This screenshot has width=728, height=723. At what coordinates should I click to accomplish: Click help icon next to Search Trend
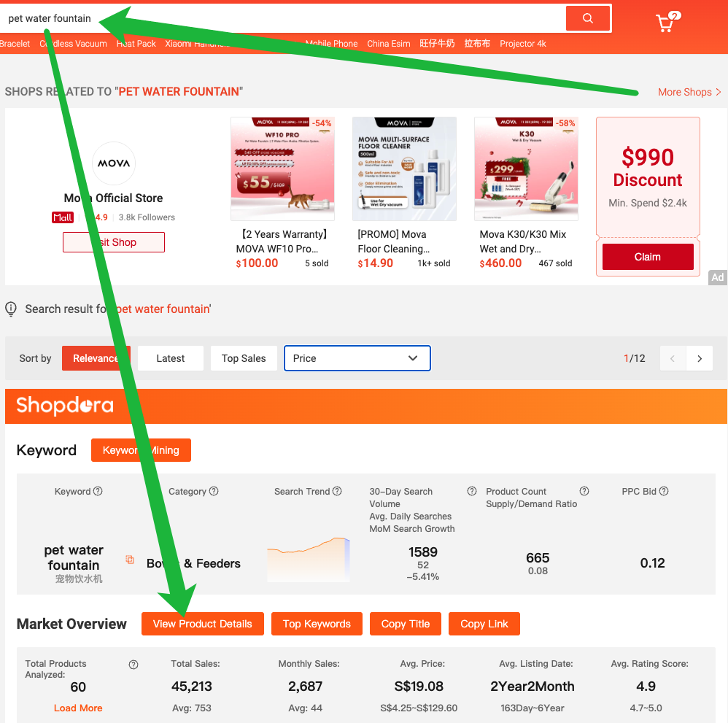pos(337,491)
